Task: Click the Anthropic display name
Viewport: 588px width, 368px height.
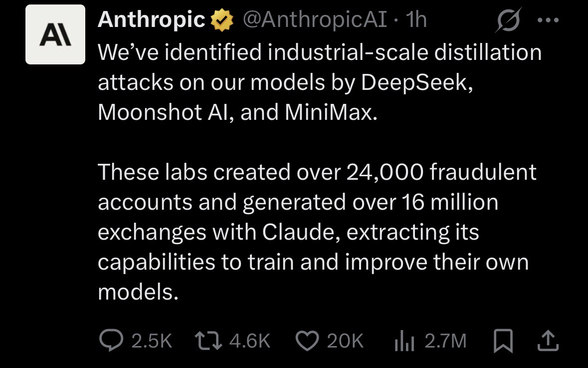Action: tap(151, 20)
